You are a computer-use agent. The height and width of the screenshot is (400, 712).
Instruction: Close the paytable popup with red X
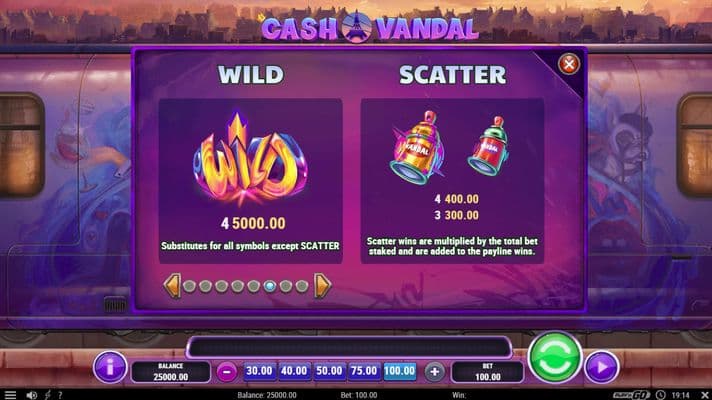click(x=569, y=64)
